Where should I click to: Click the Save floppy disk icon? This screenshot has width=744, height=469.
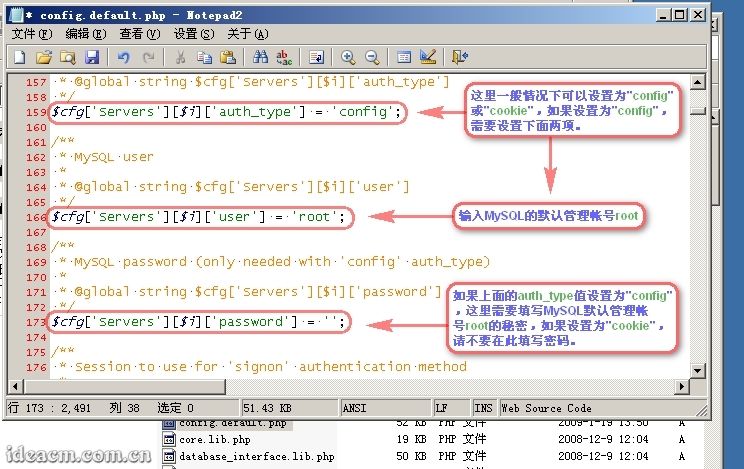pos(92,57)
